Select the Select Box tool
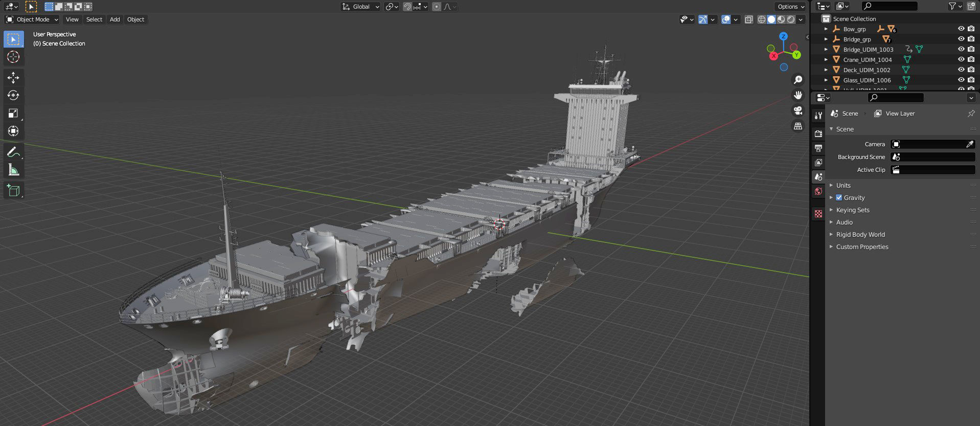The image size is (980, 426). (x=13, y=39)
